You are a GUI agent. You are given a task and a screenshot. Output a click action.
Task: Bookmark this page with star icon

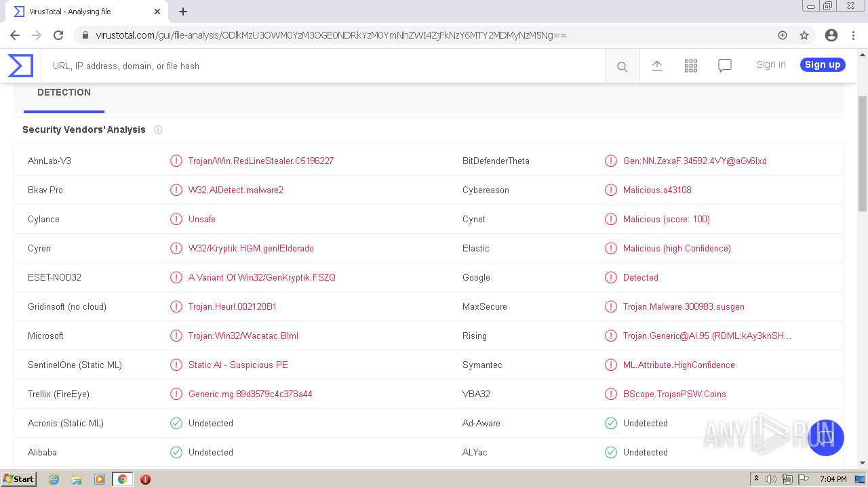804,35
